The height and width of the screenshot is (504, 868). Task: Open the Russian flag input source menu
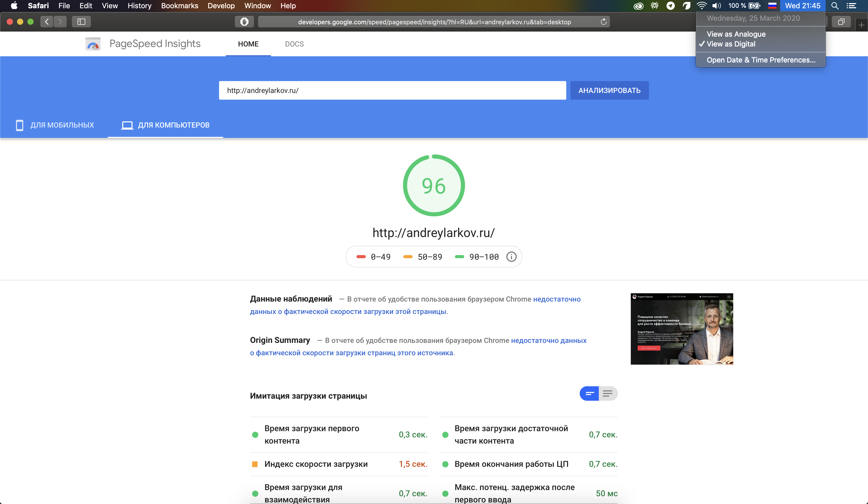click(772, 5)
